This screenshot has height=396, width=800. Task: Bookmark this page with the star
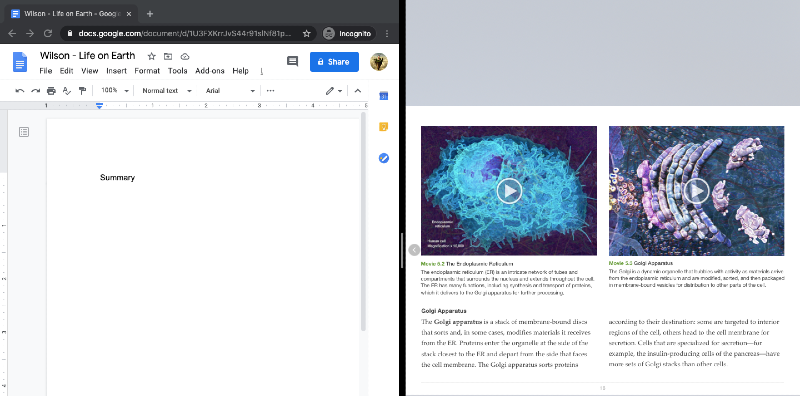click(307, 33)
